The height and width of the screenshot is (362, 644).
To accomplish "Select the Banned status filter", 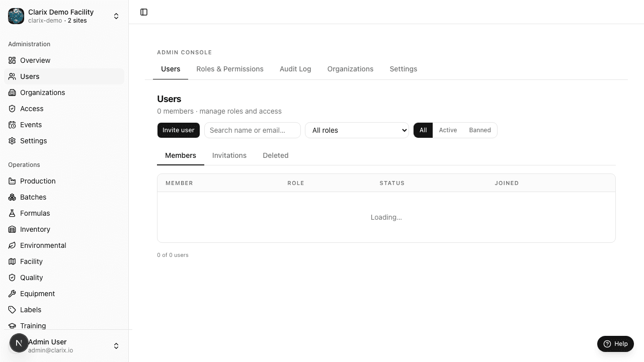I will click(480, 130).
